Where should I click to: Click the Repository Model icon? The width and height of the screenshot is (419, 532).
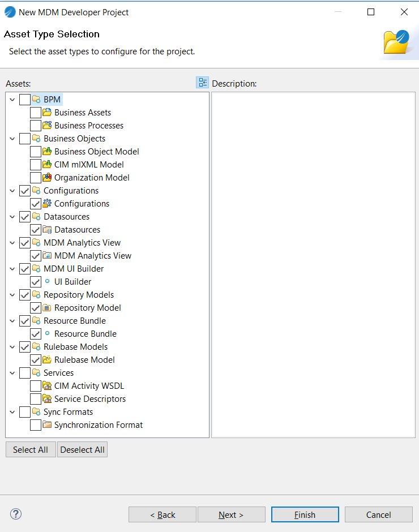[47, 308]
